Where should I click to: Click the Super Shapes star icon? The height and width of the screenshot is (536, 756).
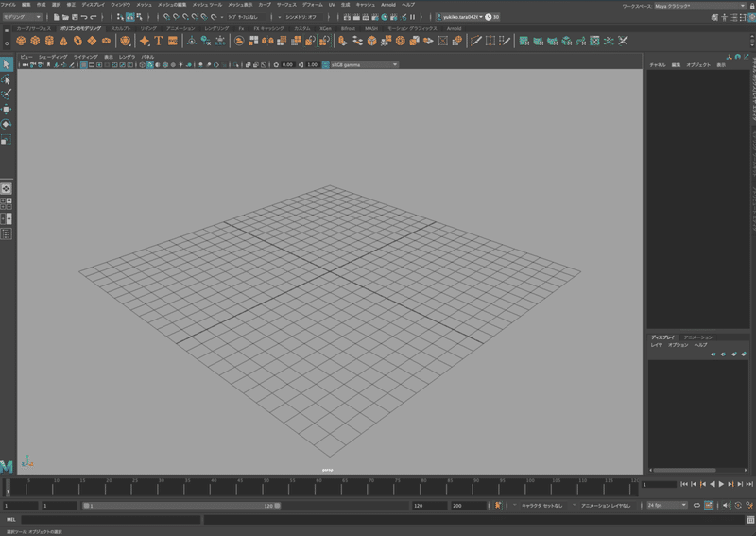tap(145, 41)
